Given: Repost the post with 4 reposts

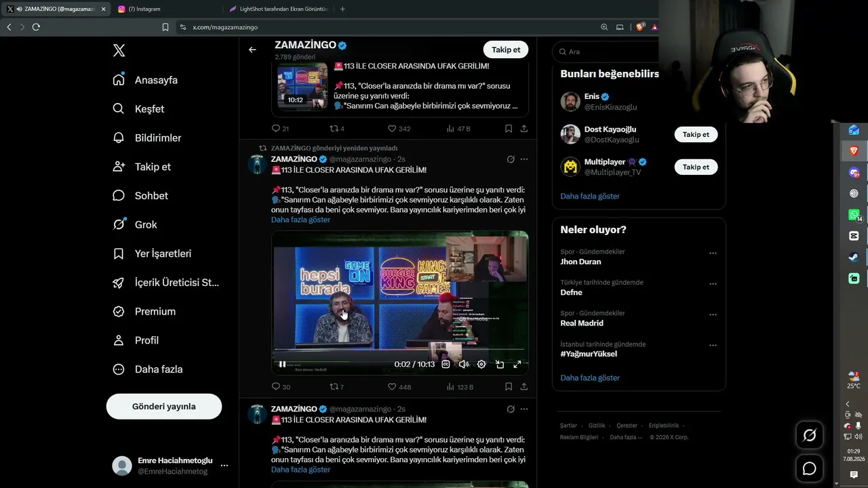Looking at the screenshot, I should pyautogui.click(x=336, y=129).
